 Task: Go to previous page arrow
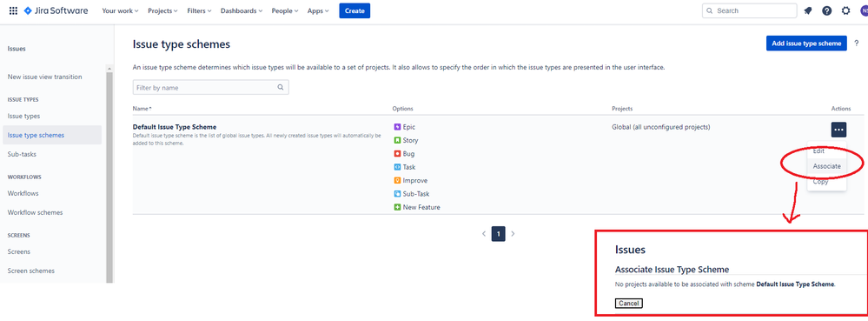coord(484,234)
